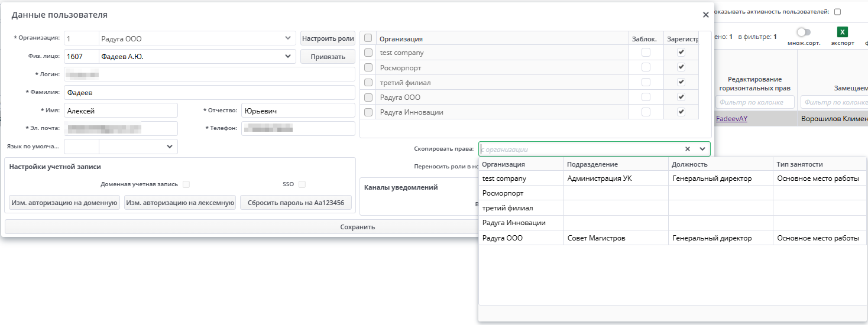Image resolution: width=868 pixels, height=325 pixels.
Task: Click the Настроить роли button
Action: (328, 38)
